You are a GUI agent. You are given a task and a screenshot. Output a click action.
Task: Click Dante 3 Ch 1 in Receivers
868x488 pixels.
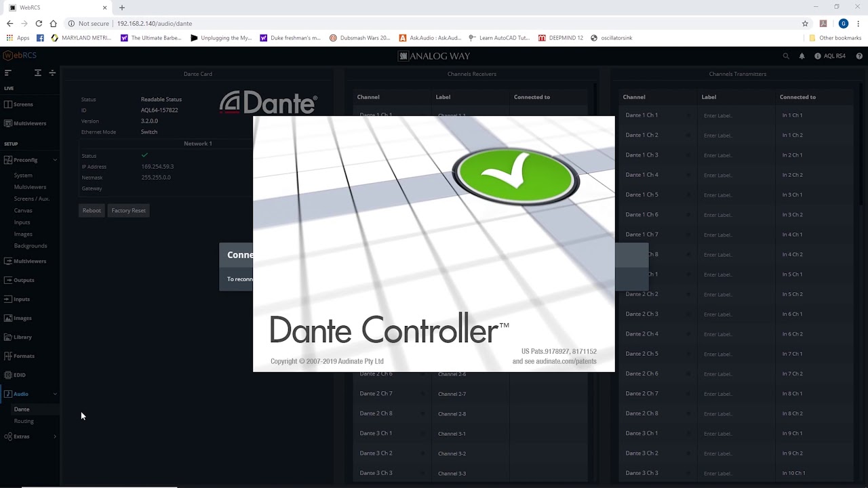coord(376,433)
